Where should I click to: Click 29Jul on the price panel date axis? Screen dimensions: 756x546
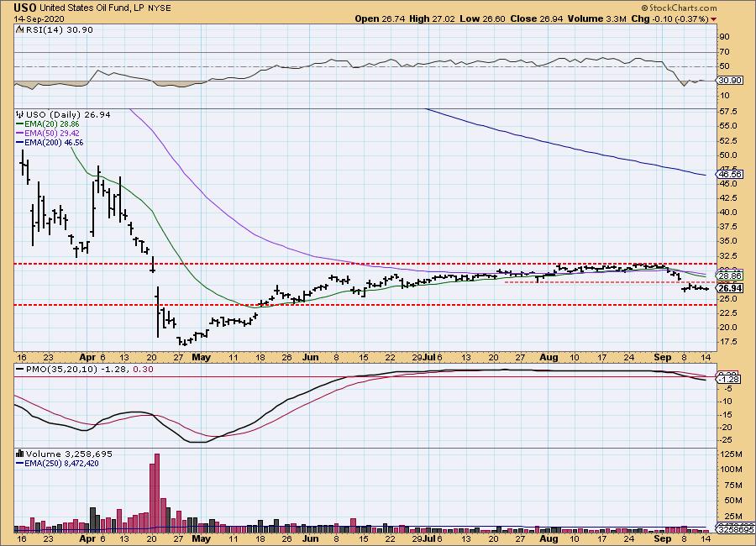tap(424, 357)
